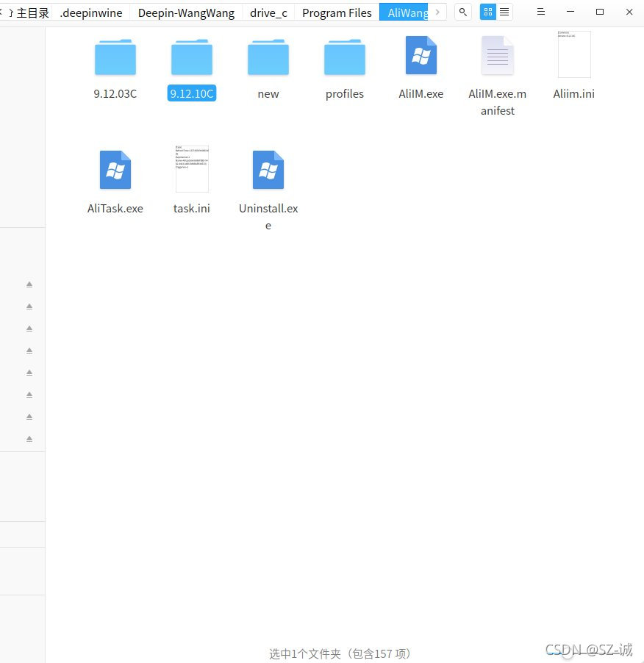
Task: Select the 9.12.10C folder icon
Action: point(192,57)
